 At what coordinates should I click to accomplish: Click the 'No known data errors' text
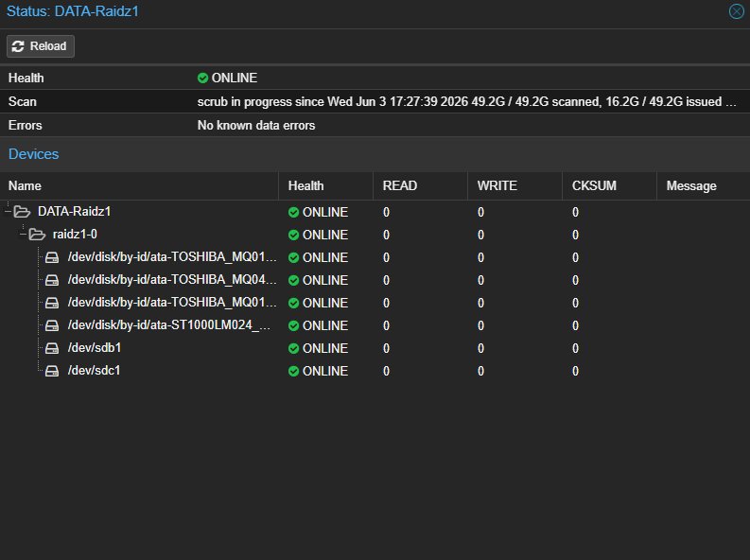256,125
